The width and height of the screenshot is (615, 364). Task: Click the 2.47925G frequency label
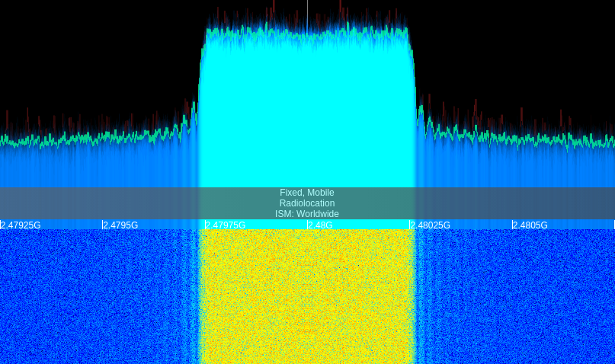click(x=21, y=225)
